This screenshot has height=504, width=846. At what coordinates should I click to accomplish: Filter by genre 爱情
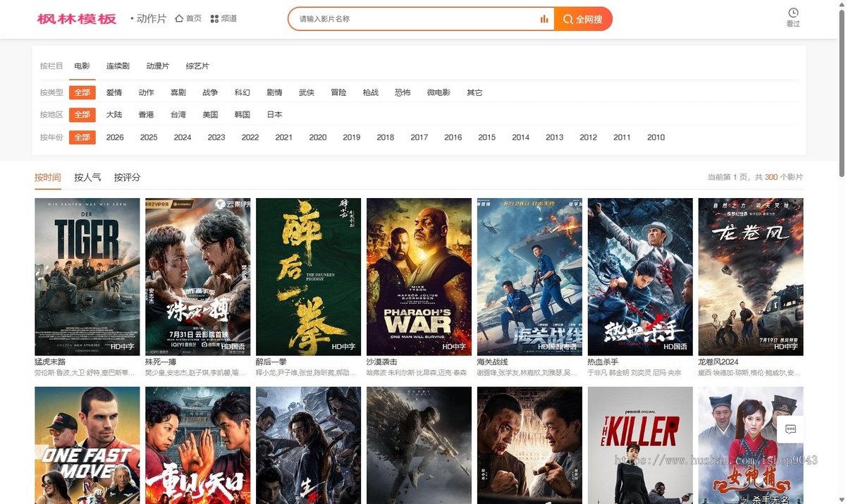tap(114, 92)
